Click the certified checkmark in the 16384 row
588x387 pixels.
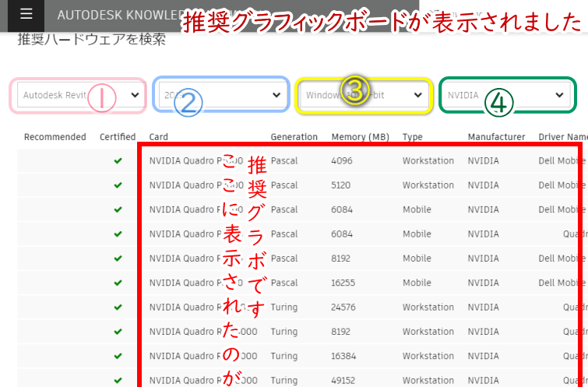pyautogui.click(x=118, y=356)
